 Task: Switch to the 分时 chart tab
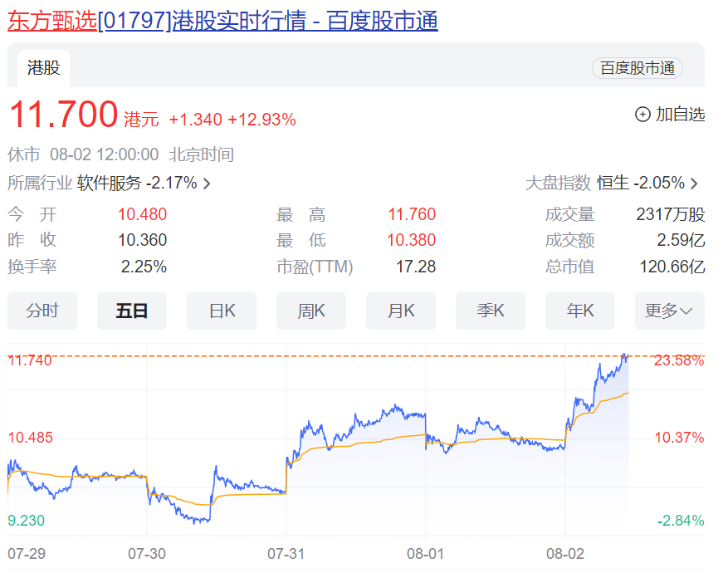(x=42, y=311)
